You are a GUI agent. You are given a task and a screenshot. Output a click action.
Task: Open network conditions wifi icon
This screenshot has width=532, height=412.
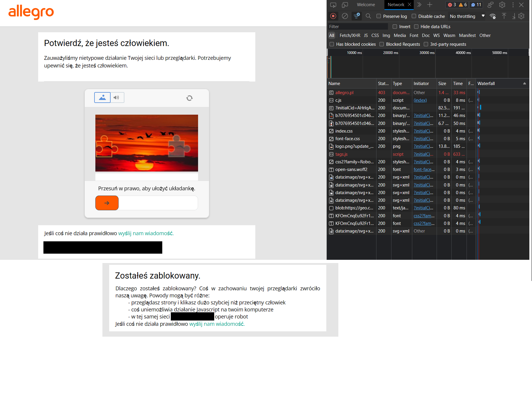[493, 16]
